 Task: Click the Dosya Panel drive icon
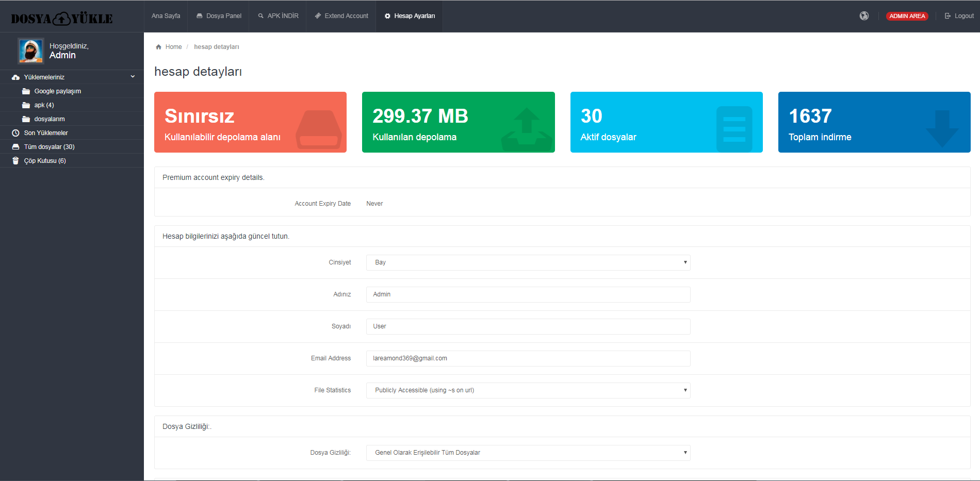point(200,16)
